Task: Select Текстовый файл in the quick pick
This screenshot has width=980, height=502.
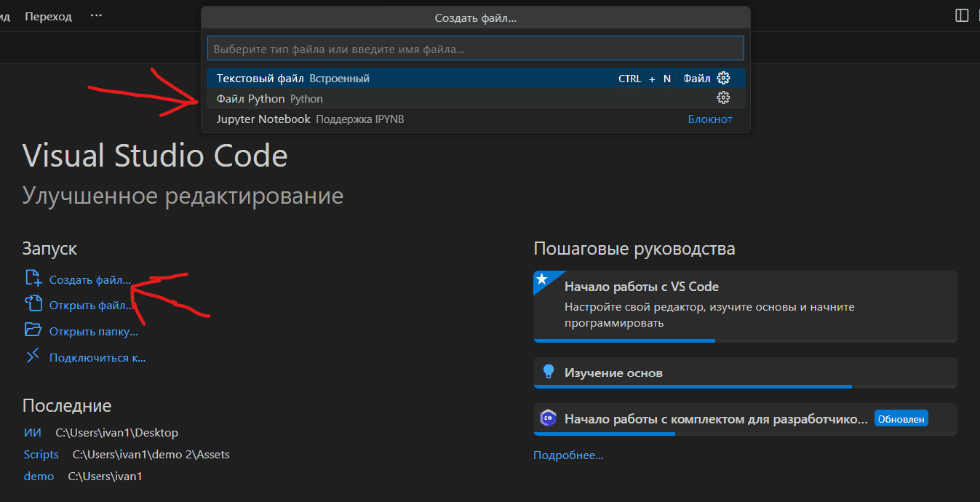Action: click(475, 78)
